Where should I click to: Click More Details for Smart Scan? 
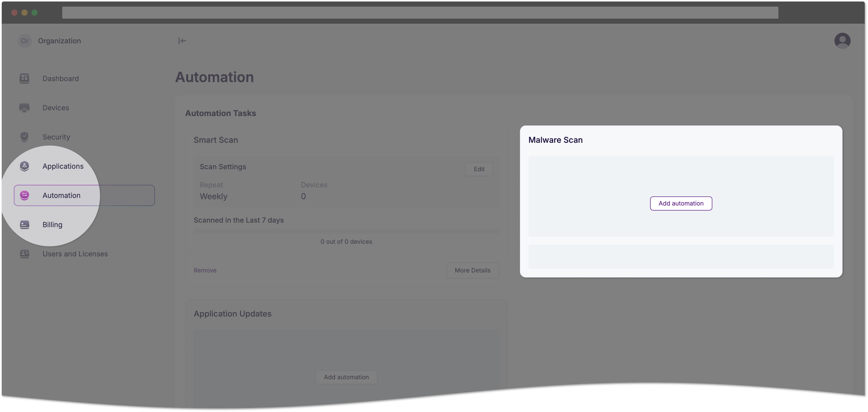click(472, 270)
